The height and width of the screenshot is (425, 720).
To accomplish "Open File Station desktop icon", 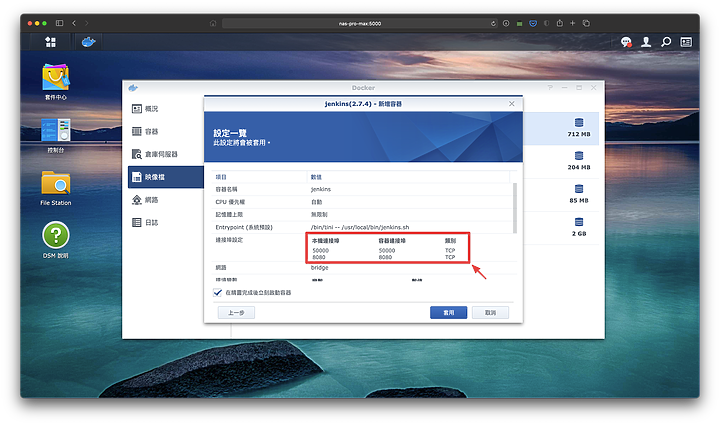I will (x=56, y=188).
